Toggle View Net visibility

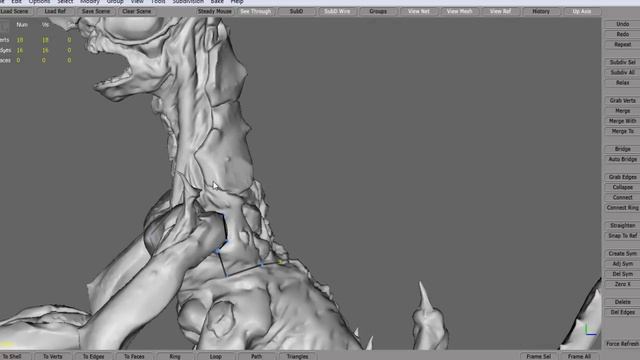coord(419,11)
